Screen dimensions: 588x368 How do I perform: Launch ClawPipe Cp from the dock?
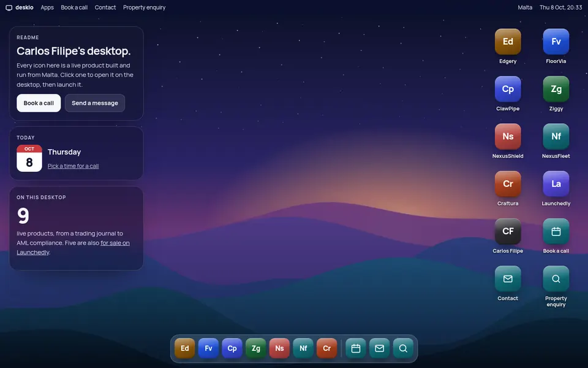pyautogui.click(x=232, y=348)
